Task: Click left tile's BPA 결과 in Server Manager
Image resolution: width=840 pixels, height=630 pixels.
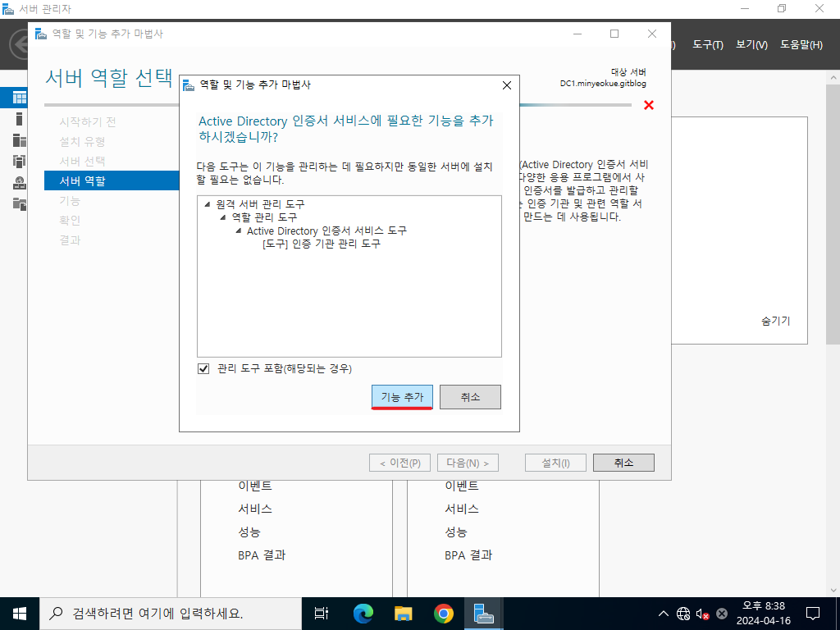Action: coord(262,555)
